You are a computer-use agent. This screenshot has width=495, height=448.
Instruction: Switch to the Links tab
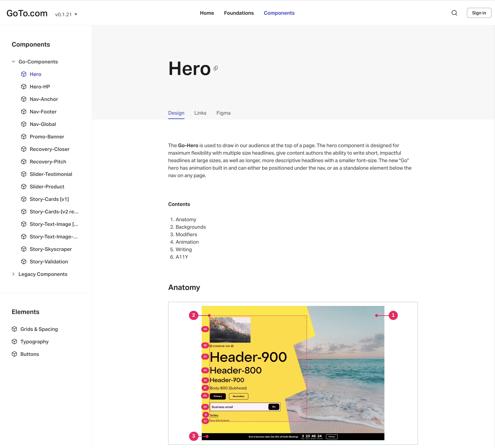pyautogui.click(x=200, y=113)
